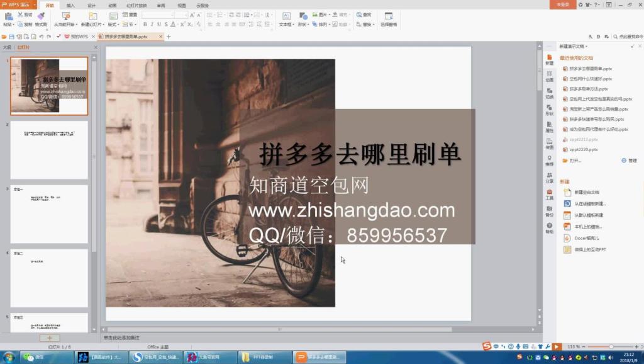The width and height of the screenshot is (644, 364).
Task: Open the 形状 (Shape) sidebar icon
Action: (549, 110)
